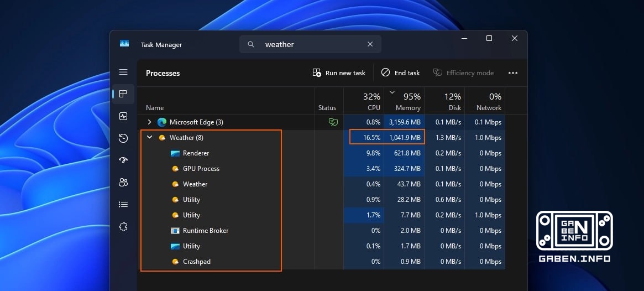Sort by the CPU column

pyautogui.click(x=364, y=102)
